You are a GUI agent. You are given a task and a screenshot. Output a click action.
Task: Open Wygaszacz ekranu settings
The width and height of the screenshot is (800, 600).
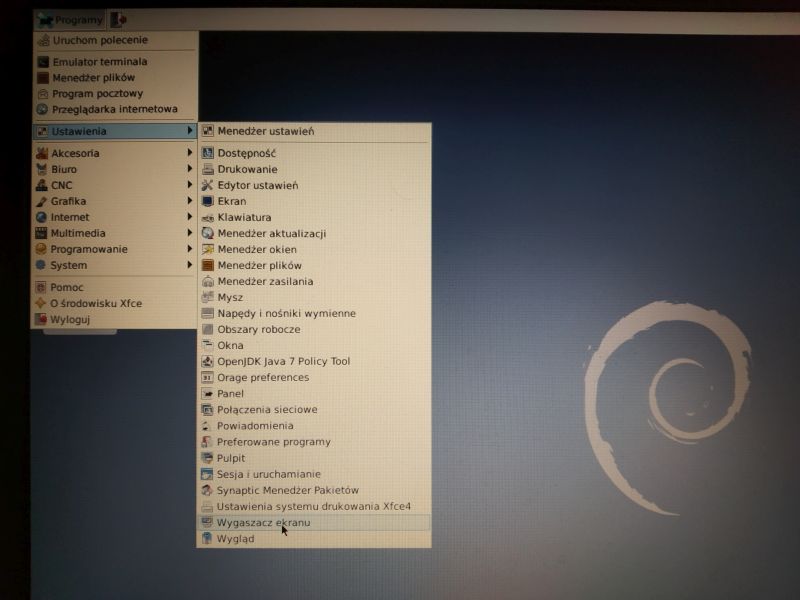pyautogui.click(x=263, y=522)
